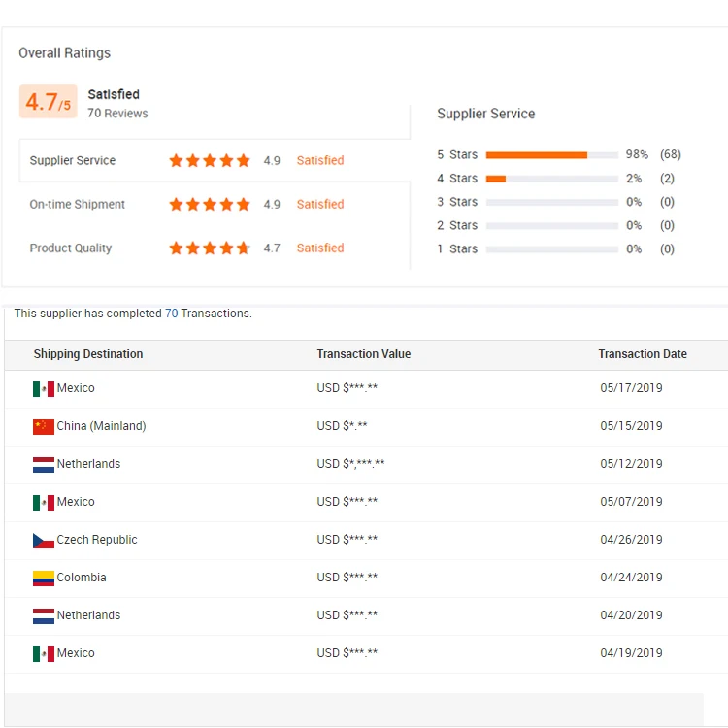Click the Czech Republic flag icon
This screenshot has width=728, height=728.
(x=43, y=540)
